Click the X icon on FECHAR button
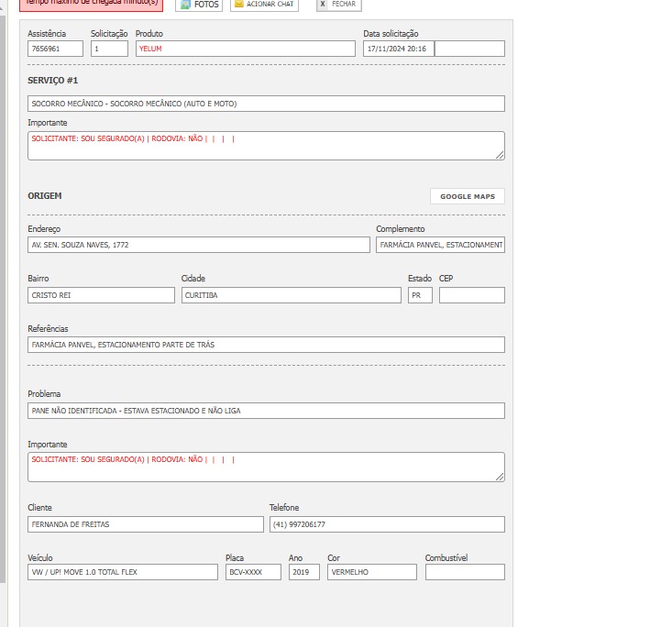The image size is (672, 627). (x=323, y=4)
